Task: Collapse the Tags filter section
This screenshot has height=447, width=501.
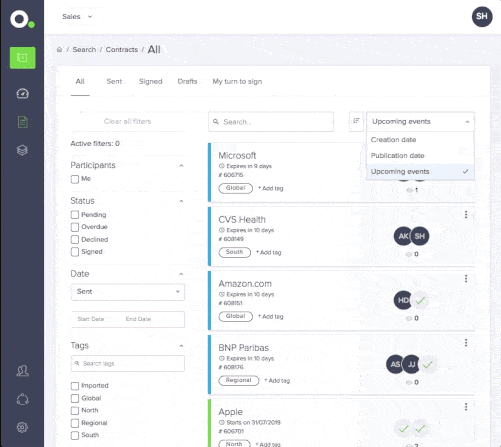Action: [181, 346]
